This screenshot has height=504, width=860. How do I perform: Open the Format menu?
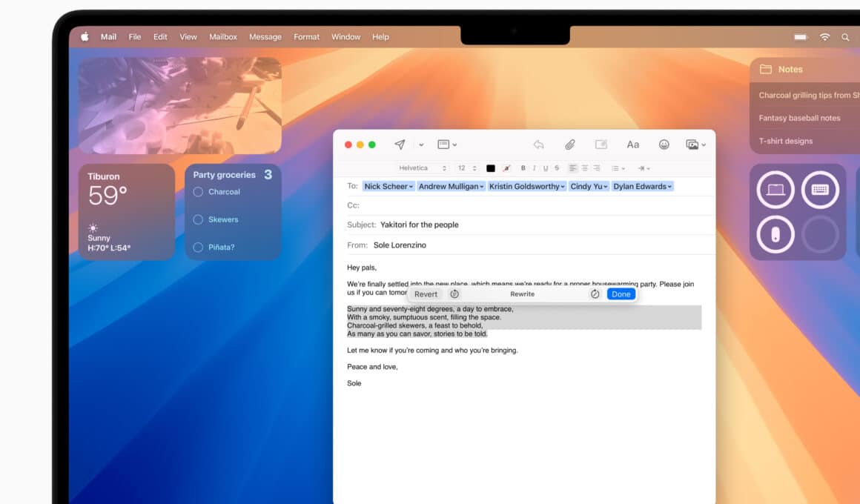tap(306, 37)
